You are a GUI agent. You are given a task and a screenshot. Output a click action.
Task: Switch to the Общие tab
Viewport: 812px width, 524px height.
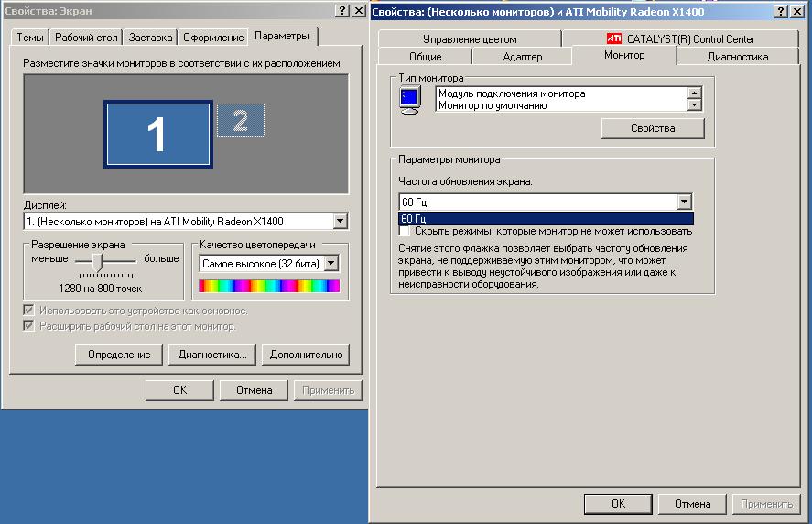pyautogui.click(x=425, y=57)
